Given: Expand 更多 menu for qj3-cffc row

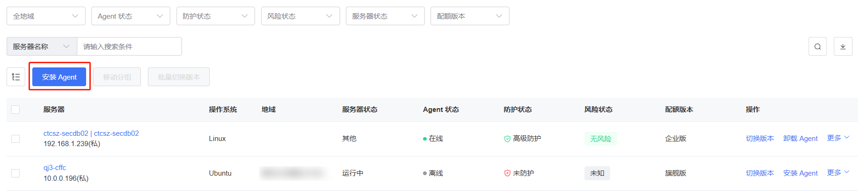Looking at the screenshot, I should coord(838,173).
